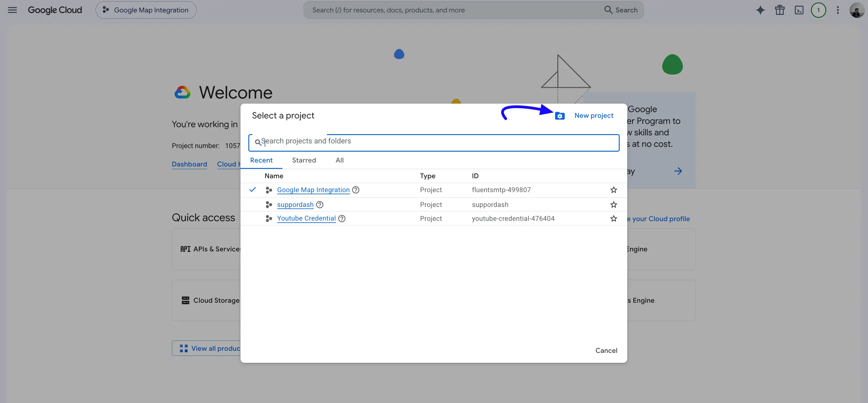The height and width of the screenshot is (403, 868).
Task: Click the ID column header
Action: click(x=475, y=176)
